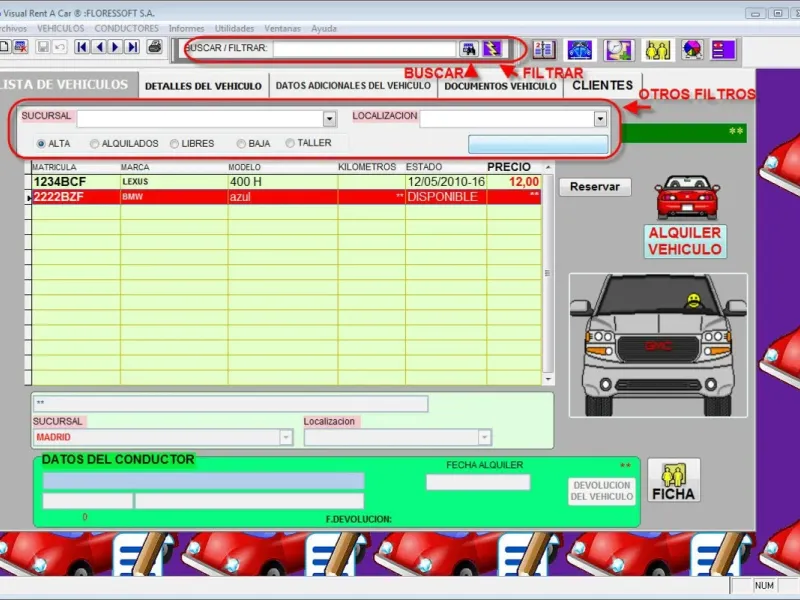Click the 12,00 precio cell
The height and width of the screenshot is (600, 800).
point(513,182)
